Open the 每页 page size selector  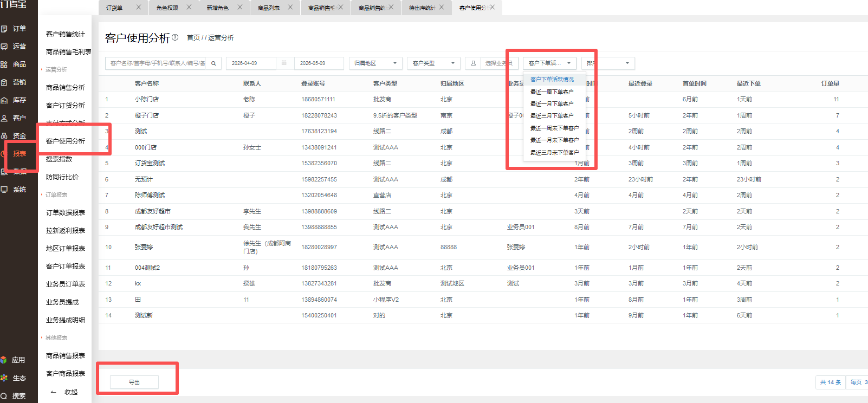[858, 382]
